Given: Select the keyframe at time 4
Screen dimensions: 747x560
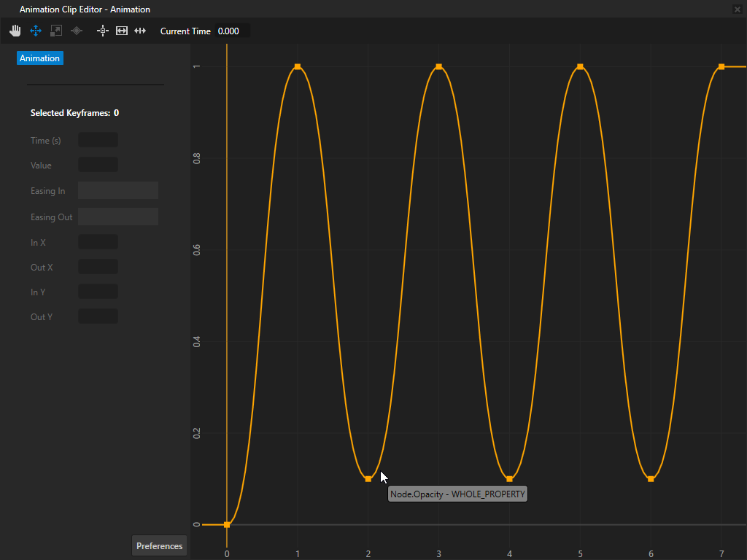Looking at the screenshot, I should [x=509, y=479].
